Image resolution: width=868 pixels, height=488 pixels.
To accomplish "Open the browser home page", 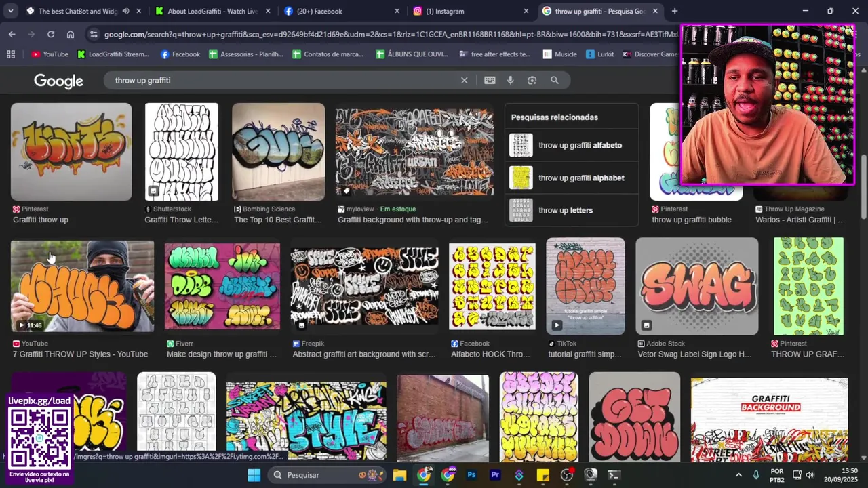I will pyautogui.click(x=71, y=34).
